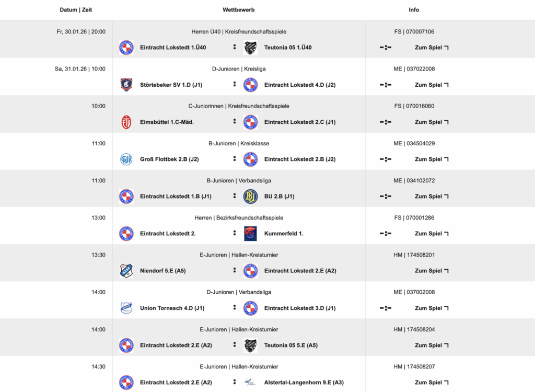Image resolution: width=535 pixels, height=392 pixels.
Task: Click the Eimsbüttel 1.C-Mäd. club crest
Action: 126,122
